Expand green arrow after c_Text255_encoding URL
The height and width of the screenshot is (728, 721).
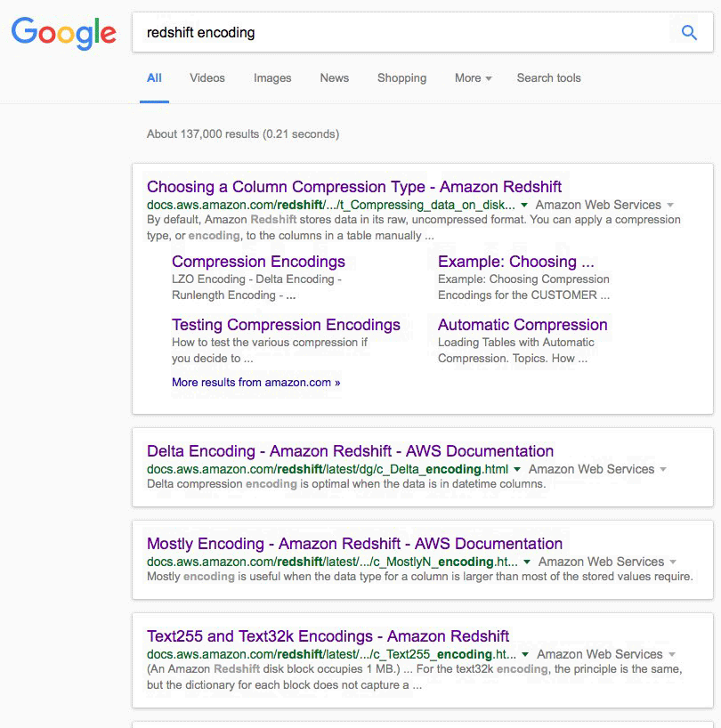click(x=525, y=654)
